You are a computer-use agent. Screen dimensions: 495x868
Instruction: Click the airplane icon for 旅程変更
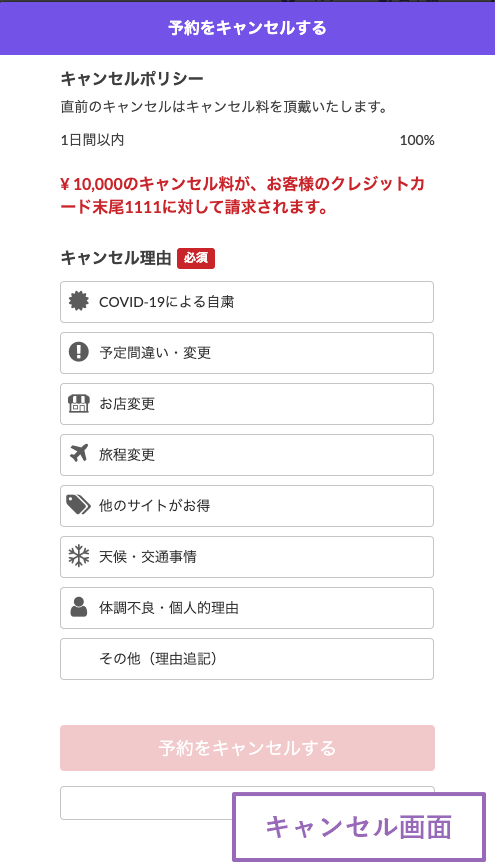click(79, 454)
